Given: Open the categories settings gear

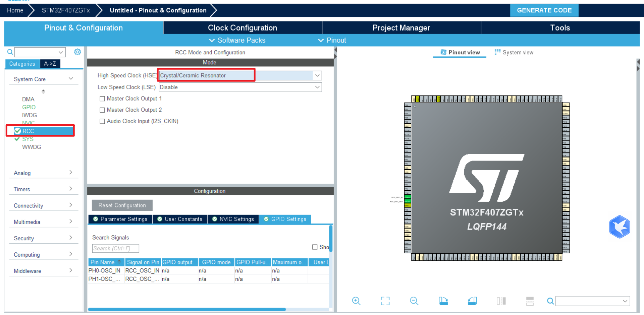Looking at the screenshot, I should click(77, 52).
